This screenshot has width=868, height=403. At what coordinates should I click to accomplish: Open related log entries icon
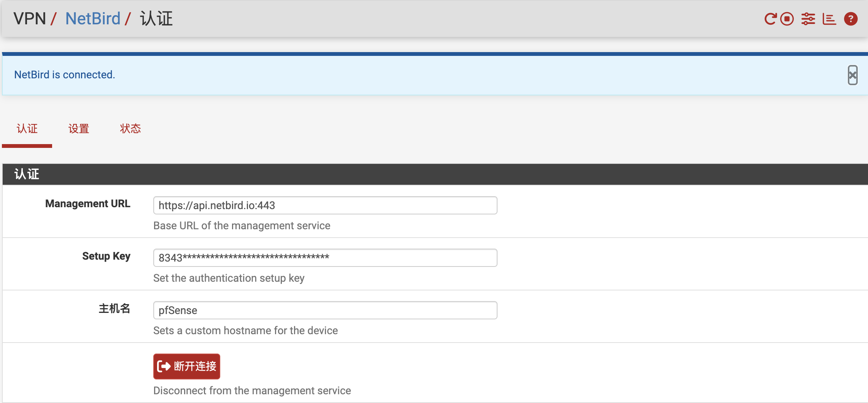point(829,19)
